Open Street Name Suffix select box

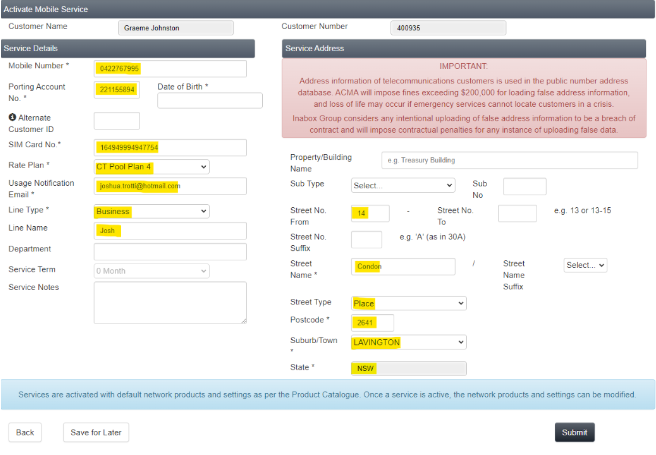[x=585, y=266]
